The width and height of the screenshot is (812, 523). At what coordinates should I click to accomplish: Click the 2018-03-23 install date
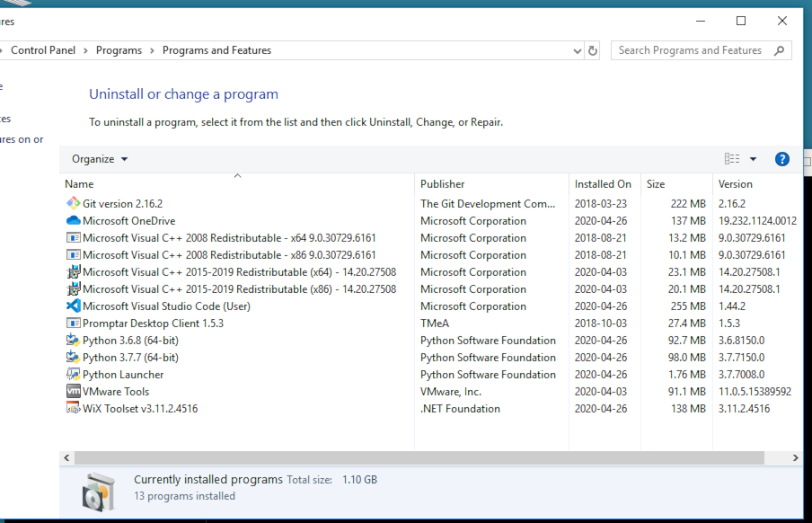tap(601, 204)
